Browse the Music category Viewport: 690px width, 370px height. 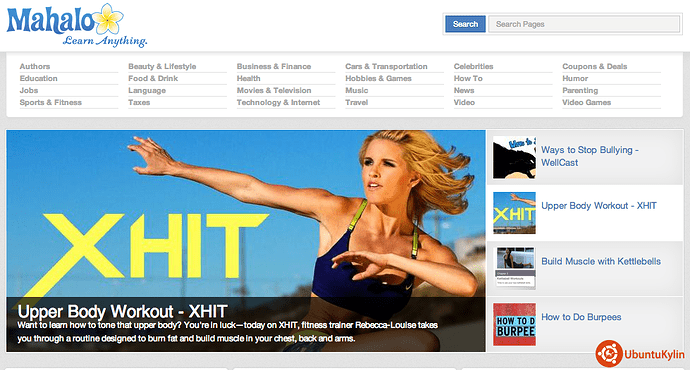tap(356, 90)
